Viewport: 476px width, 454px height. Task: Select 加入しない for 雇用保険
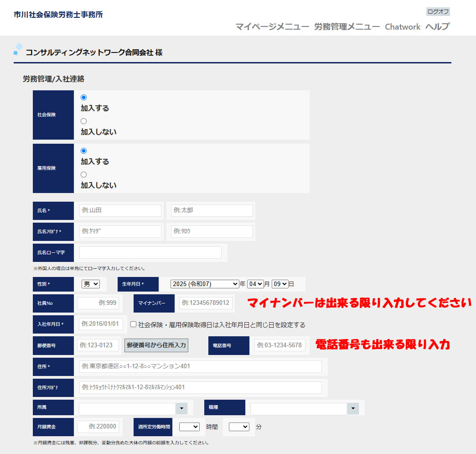[83, 175]
